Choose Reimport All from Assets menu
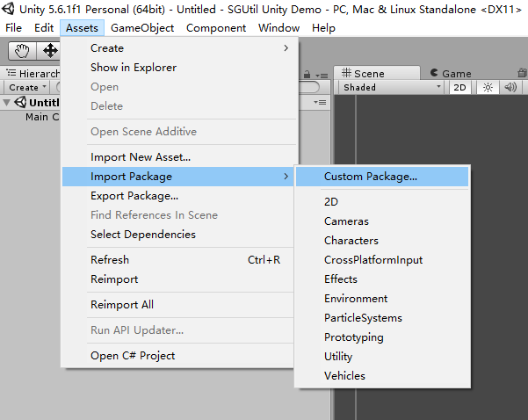Viewport: 528px width, 420px height. click(122, 305)
